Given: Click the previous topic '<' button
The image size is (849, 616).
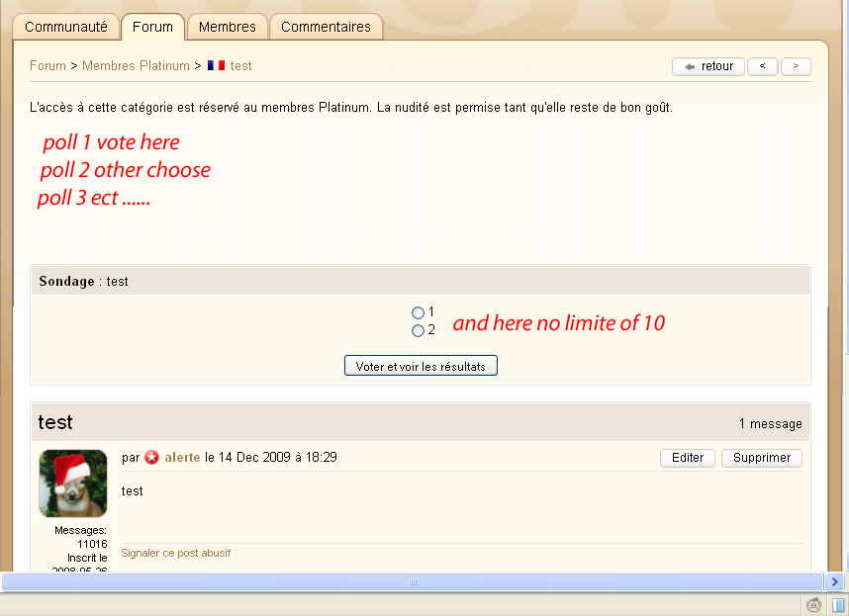Looking at the screenshot, I should [x=762, y=66].
